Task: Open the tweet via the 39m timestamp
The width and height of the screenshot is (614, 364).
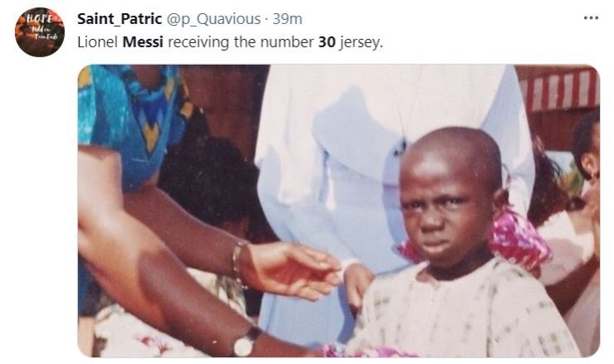Action: 287,19
